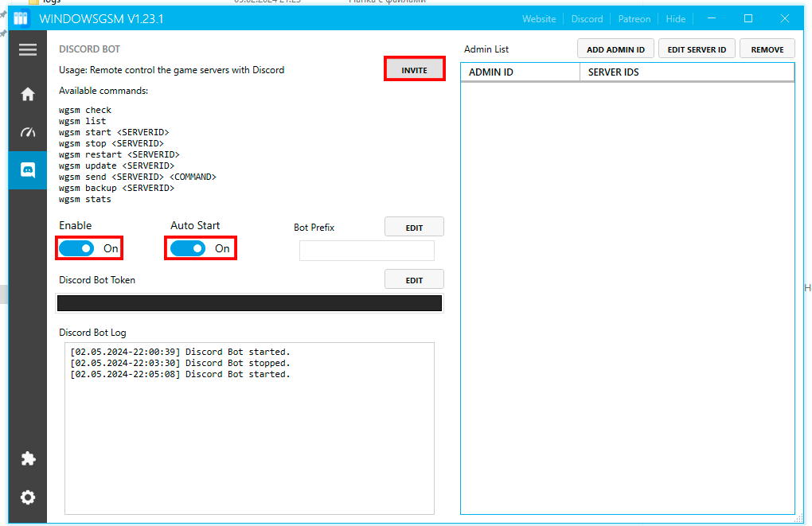Select 'wgsm stop <SERVERID>' command text
Image resolution: width=812 pixels, height=526 pixels.
click(111, 143)
